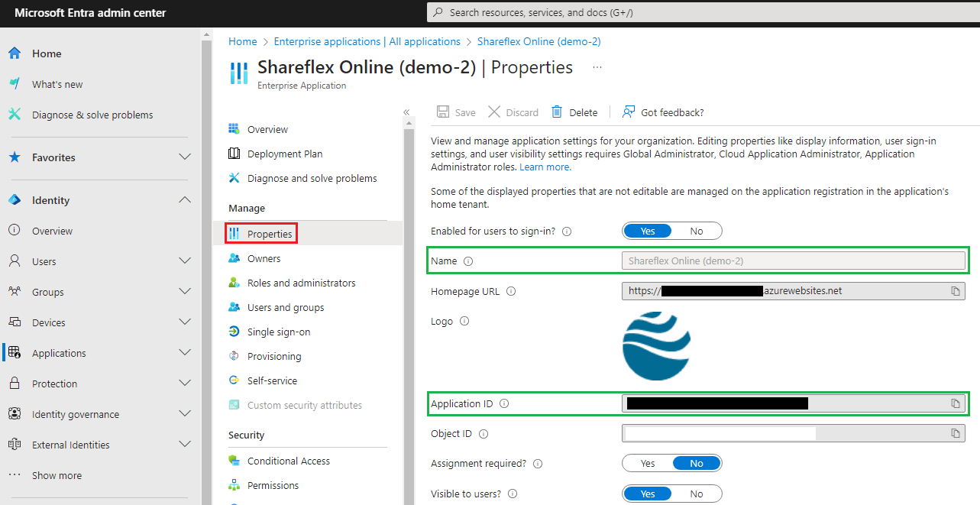Go to Enterprise applications breadcrumb link
Image resolution: width=980 pixels, height=505 pixels.
coord(367,41)
